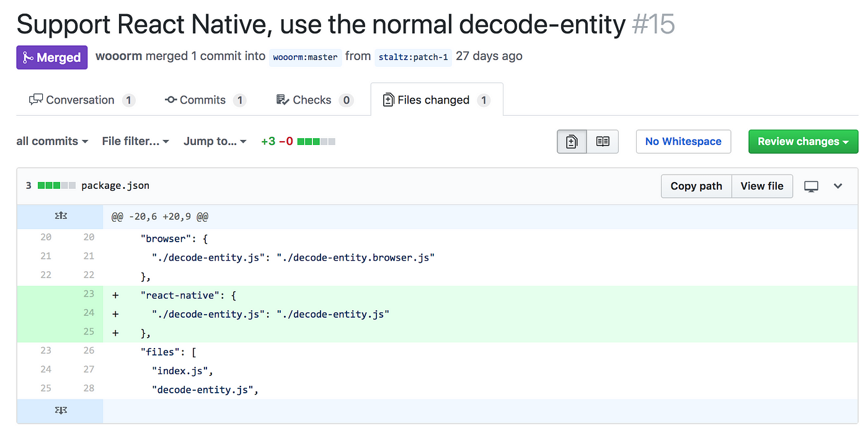Viewport: 868px width, 436px height.
Task: Open the all commits dropdown
Action: pos(52,141)
